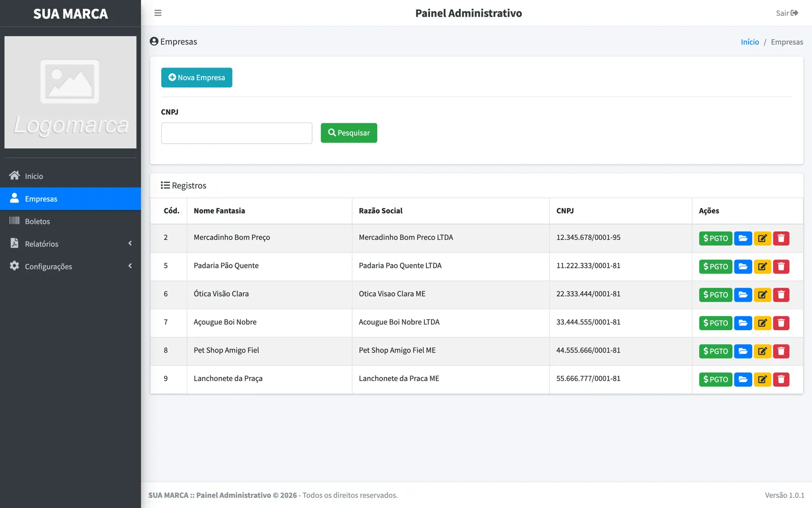Go to Inicio in sidebar
The width and height of the screenshot is (812, 508).
click(x=71, y=176)
